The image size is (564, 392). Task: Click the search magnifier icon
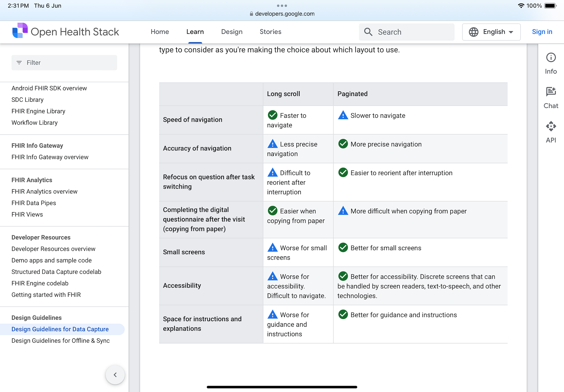pyautogui.click(x=368, y=32)
